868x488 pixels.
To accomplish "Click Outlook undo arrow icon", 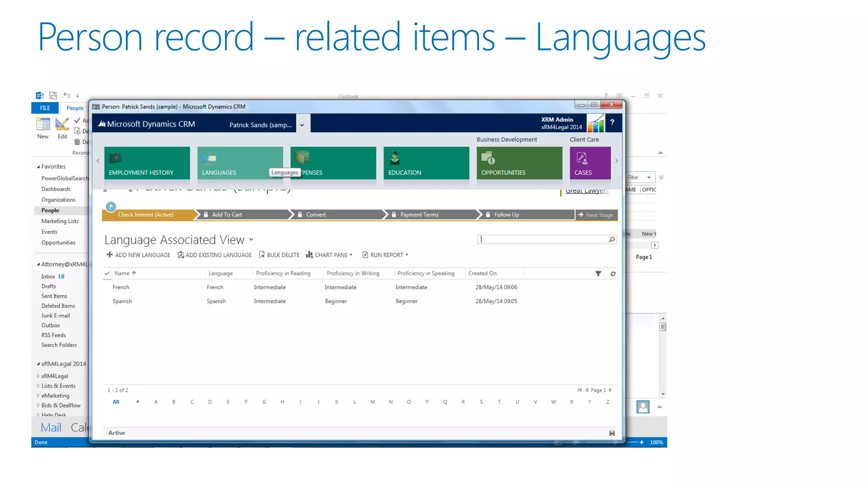I will 67,95.
